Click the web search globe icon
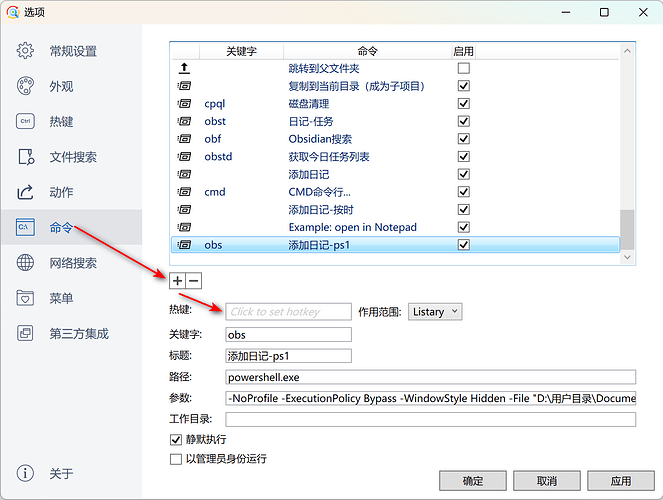Viewport: 663px width, 500px height. pos(25,263)
